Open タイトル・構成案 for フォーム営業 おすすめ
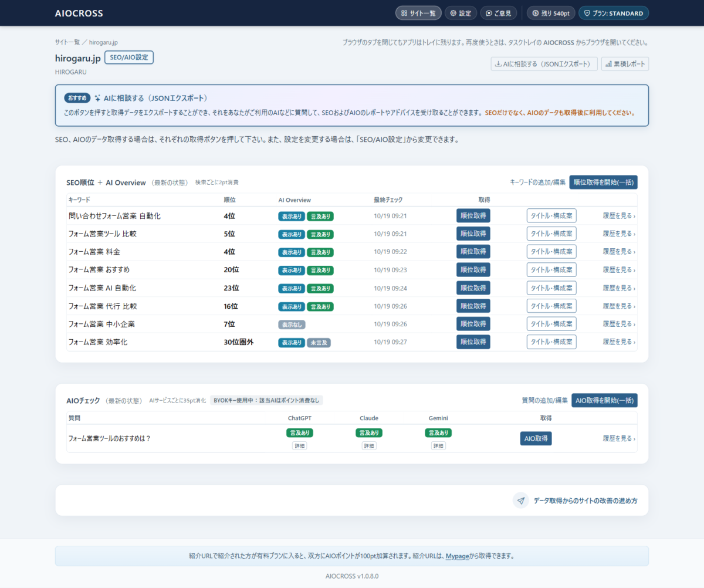 pos(551,270)
